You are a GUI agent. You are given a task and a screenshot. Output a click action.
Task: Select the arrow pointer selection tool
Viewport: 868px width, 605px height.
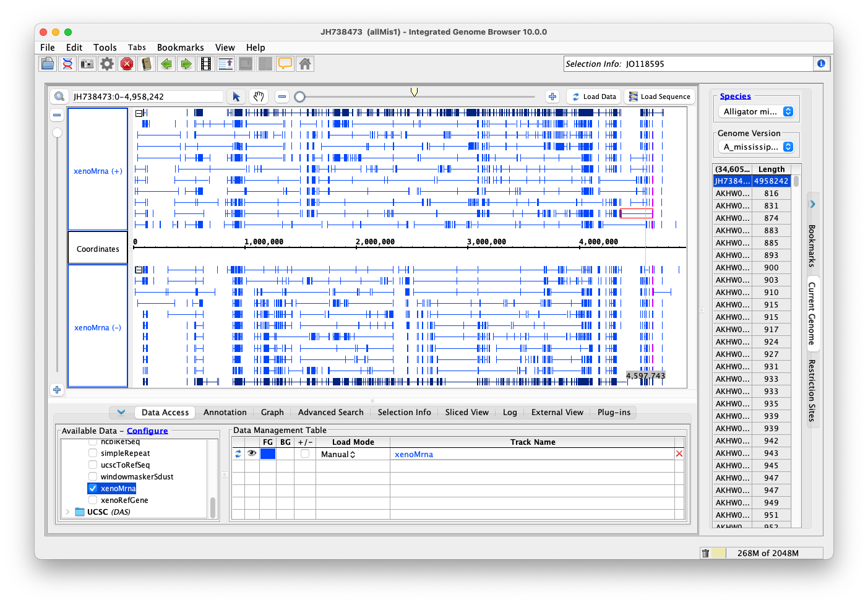point(236,97)
